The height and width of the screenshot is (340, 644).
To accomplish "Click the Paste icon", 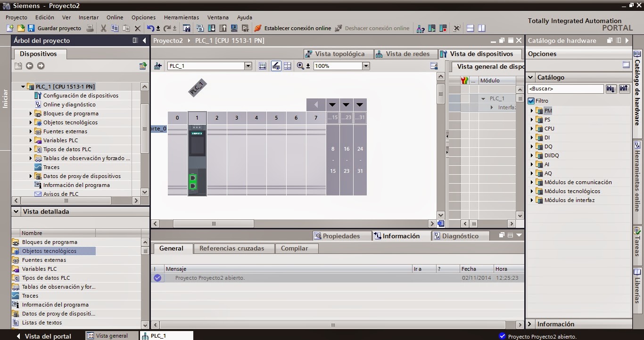I will [x=125, y=28].
